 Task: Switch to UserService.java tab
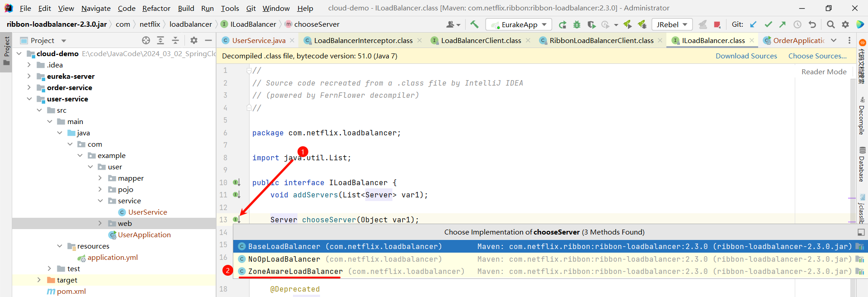tap(259, 40)
